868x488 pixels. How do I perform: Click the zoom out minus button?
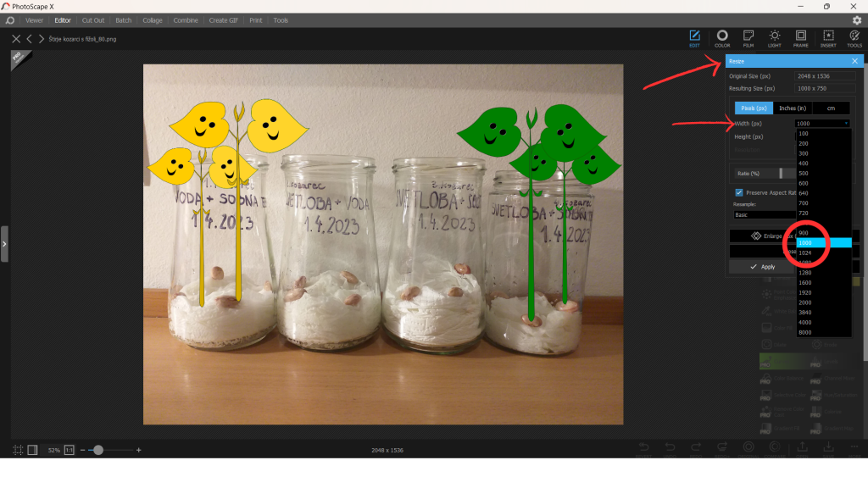tap(82, 451)
